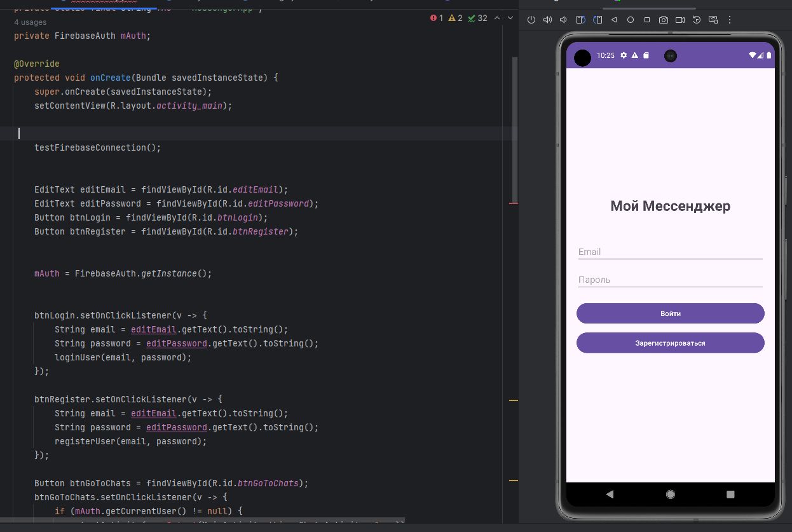Click the emulator power button icon
Viewport: 792px width, 532px height.
click(x=531, y=20)
